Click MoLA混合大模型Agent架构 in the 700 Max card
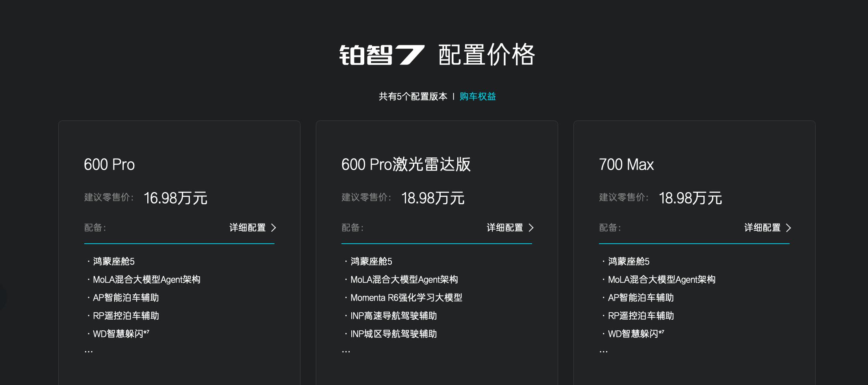 [x=662, y=279]
